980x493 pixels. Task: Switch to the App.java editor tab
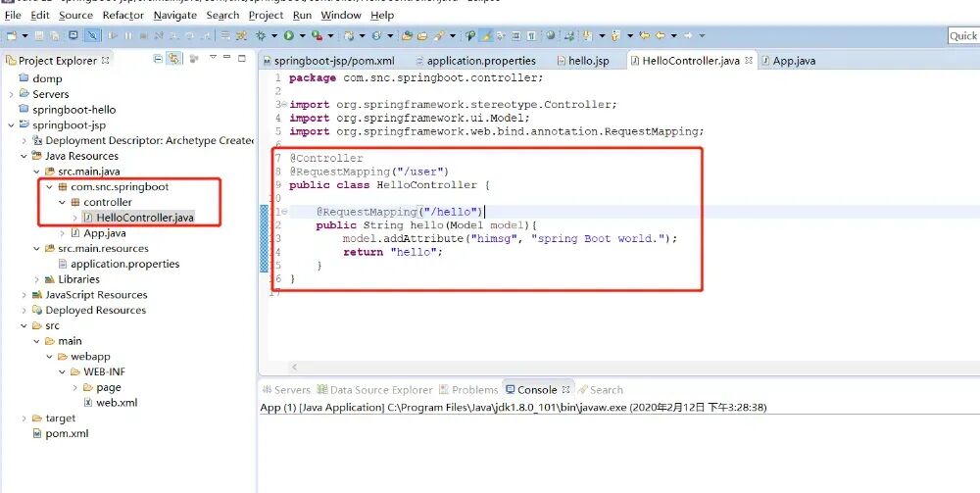coord(788,61)
